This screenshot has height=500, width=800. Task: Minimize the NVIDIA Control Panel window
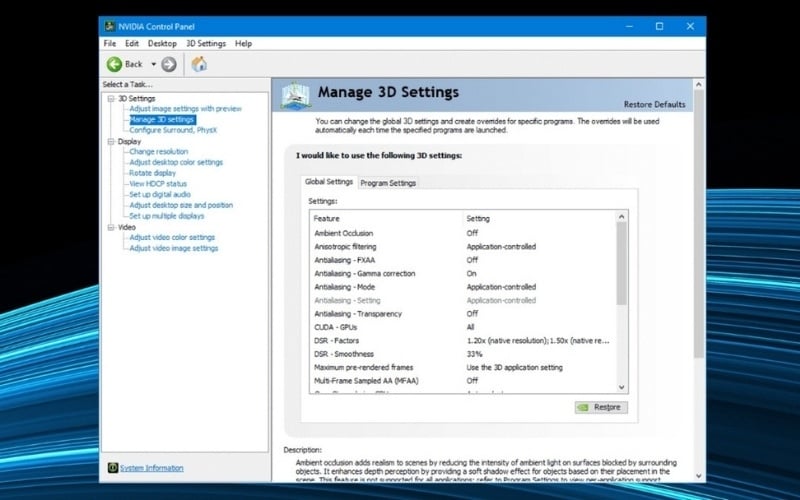[x=629, y=26]
